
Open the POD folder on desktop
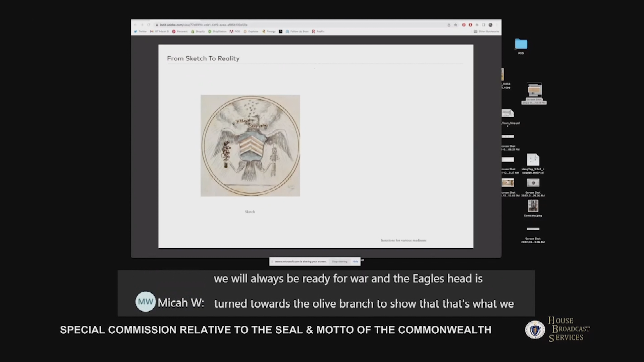click(521, 46)
